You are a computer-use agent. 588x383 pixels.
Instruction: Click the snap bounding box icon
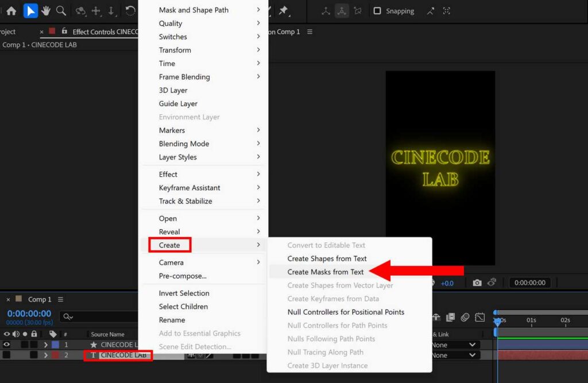pyautogui.click(x=446, y=11)
